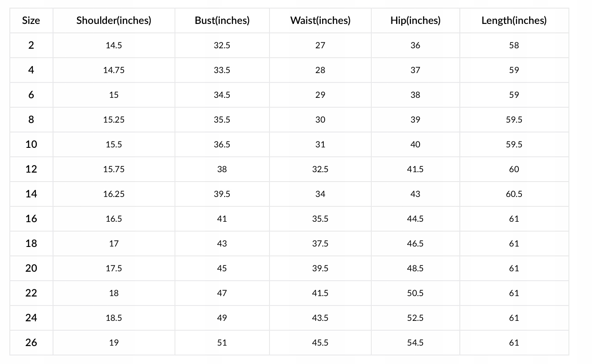592x364 pixels.
Task: Click the Bust(inches) header cell
Action: pos(222,21)
